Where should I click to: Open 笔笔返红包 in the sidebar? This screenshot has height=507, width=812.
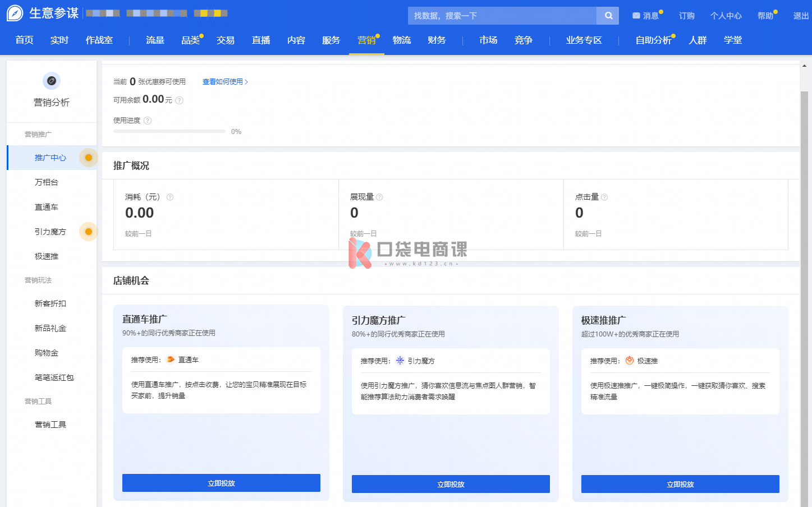click(54, 377)
